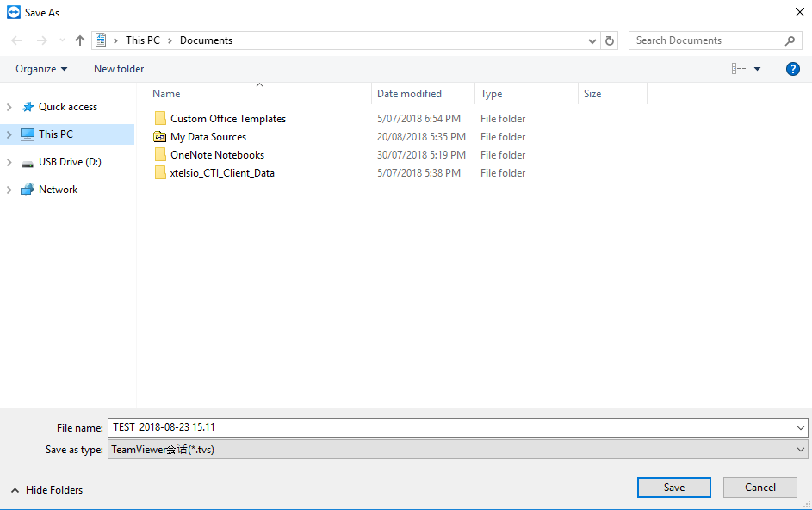Open the Help question mark icon
Screen dimensions: 812x510
(x=793, y=69)
